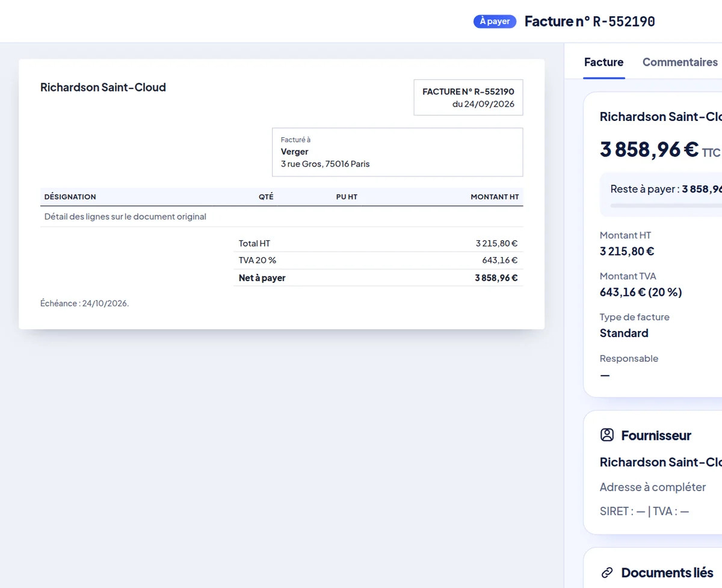Click the invoice date du 24/09/2026
722x588 pixels.
pos(483,104)
